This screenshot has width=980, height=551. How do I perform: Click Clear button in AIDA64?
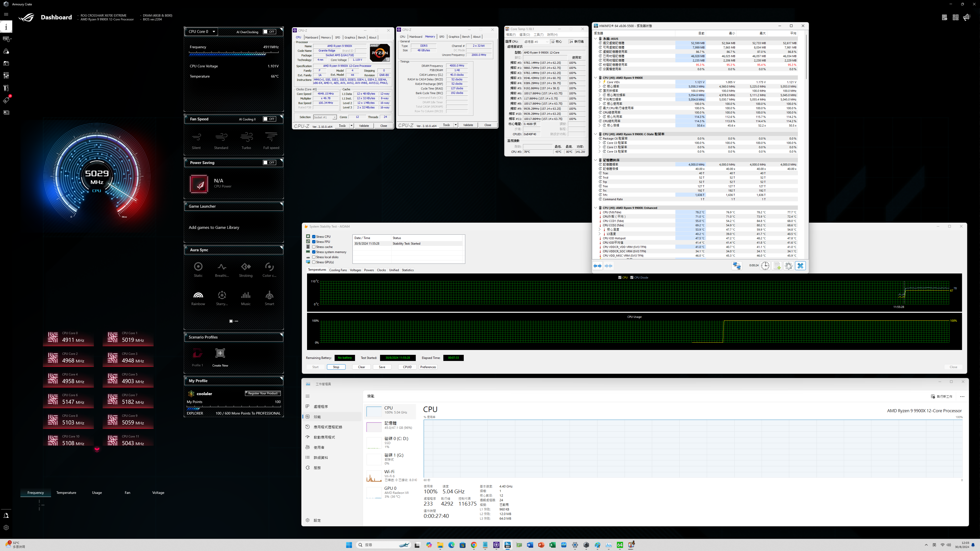point(361,367)
